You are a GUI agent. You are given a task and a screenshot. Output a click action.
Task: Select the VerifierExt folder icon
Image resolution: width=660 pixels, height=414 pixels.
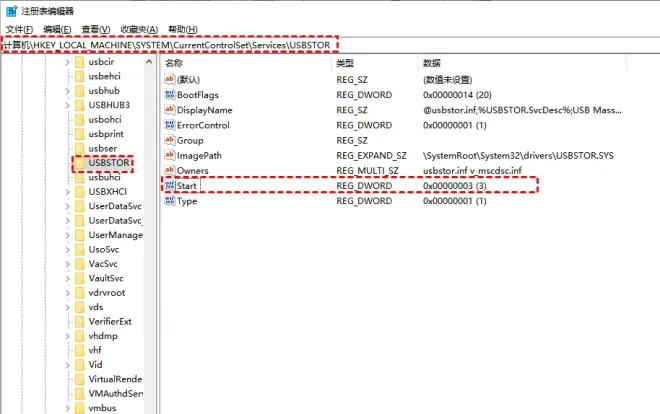(x=80, y=321)
